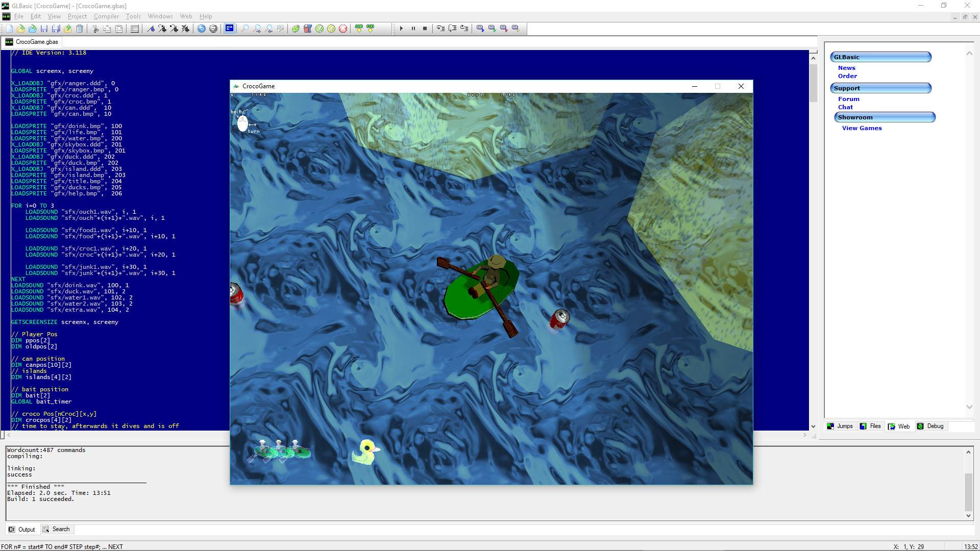Open View Games

coord(861,128)
